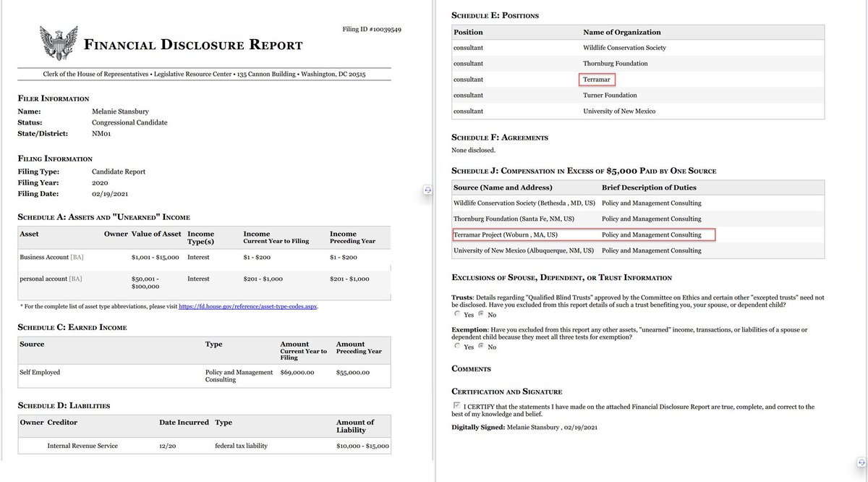Click the headset icon at the right page's bottom corner
The width and height of the screenshot is (868, 482).
point(860,462)
